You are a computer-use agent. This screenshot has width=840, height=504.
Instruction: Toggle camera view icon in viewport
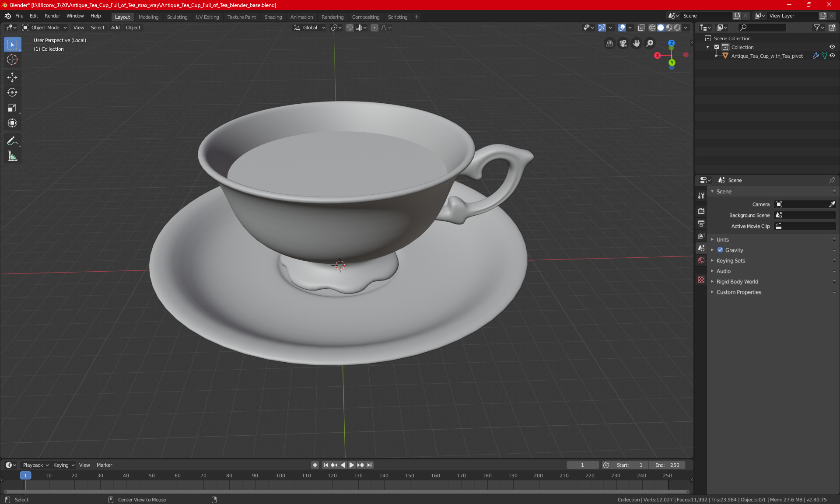[x=623, y=43]
